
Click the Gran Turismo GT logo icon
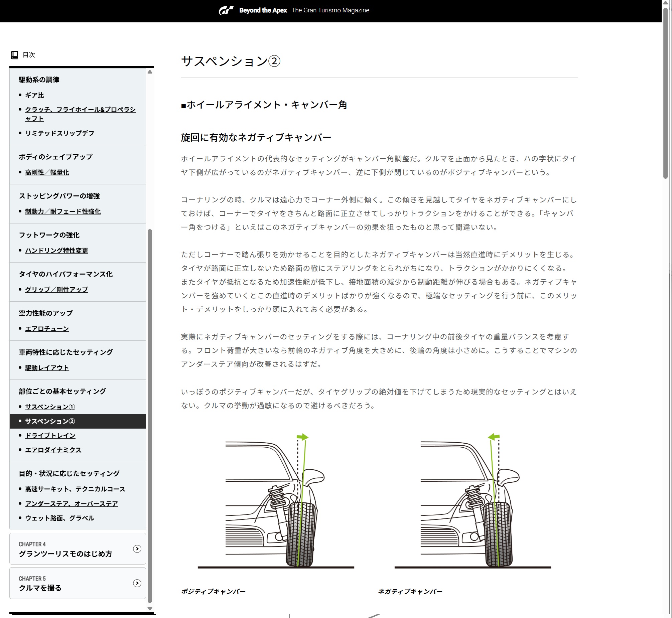coord(226,10)
